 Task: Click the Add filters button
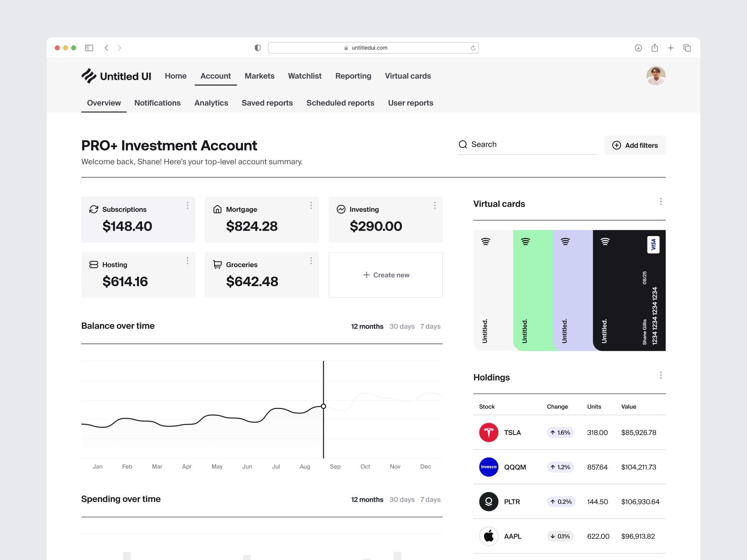[635, 145]
